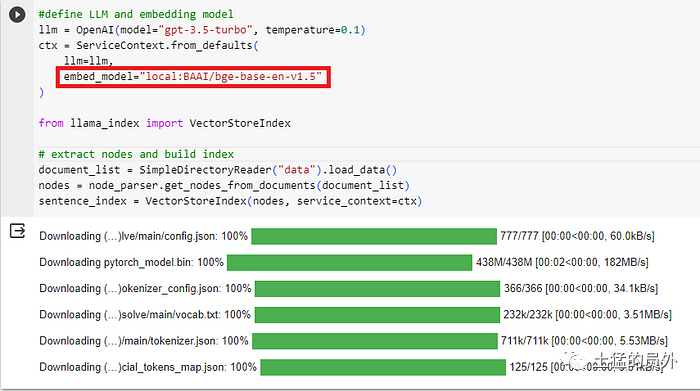Click the 'Downloading pytorch_model.bin: 100%' label
700x391 pixels.
click(x=131, y=262)
